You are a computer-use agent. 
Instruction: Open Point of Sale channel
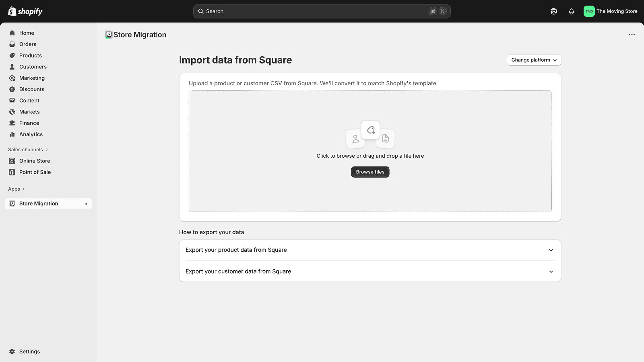pyautogui.click(x=48, y=172)
